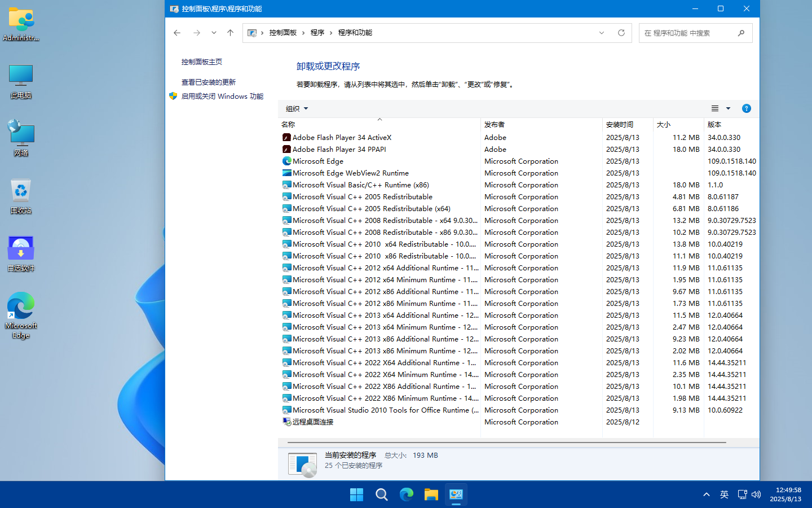Click Control Panel icon on the taskbar
This screenshot has height=508, width=812.
(x=456, y=495)
